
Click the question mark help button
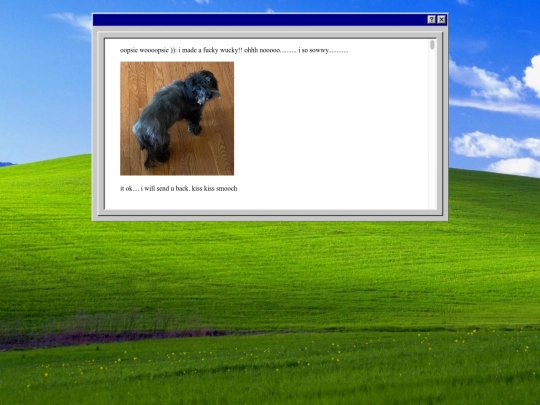pos(432,20)
